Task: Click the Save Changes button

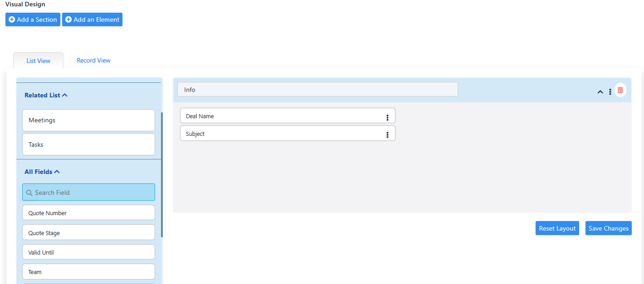Action: (x=608, y=228)
